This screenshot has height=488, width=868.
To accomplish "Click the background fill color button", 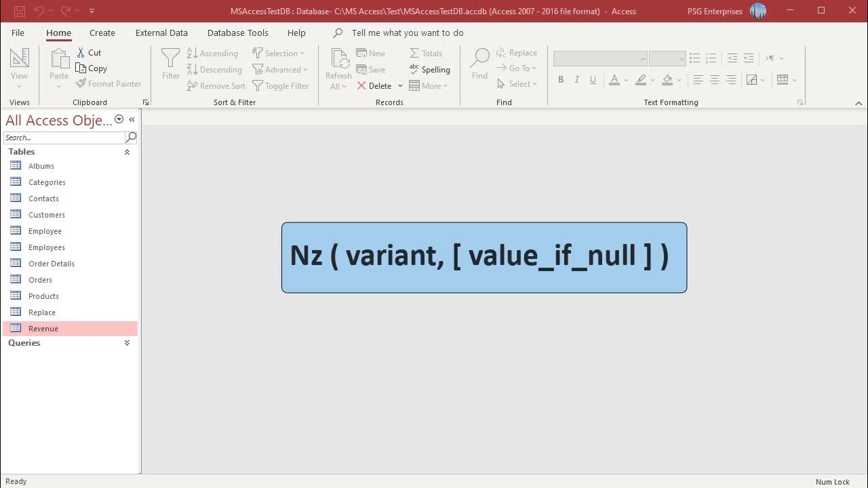I will (667, 80).
